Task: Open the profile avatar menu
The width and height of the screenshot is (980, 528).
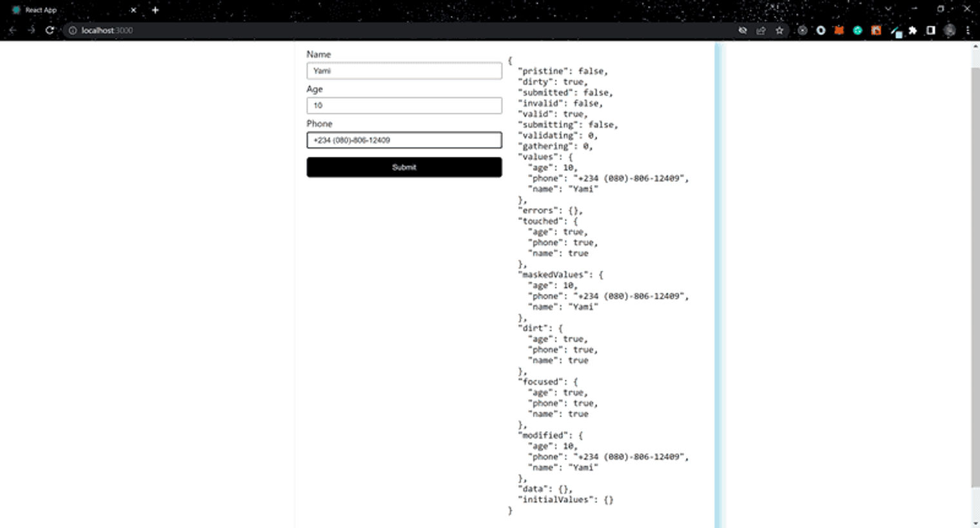Action: click(950, 30)
